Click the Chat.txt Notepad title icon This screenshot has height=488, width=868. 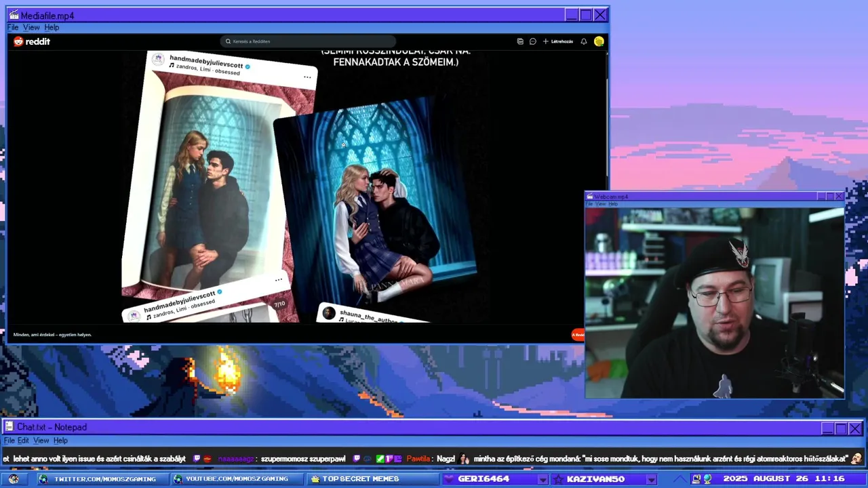coord(9,426)
